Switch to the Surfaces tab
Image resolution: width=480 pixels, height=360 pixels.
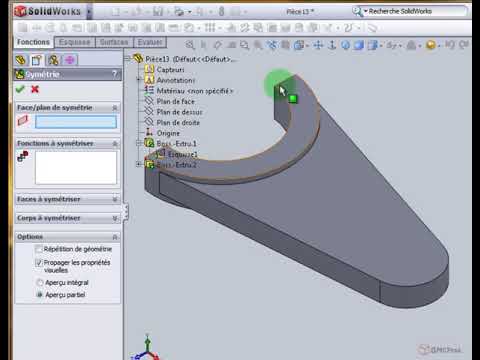114,42
